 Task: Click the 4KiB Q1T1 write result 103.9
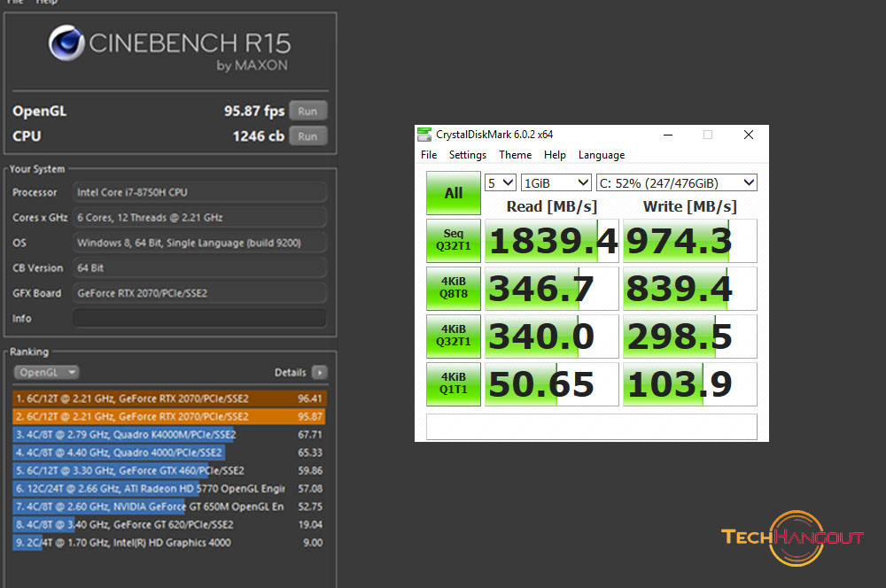(x=690, y=384)
